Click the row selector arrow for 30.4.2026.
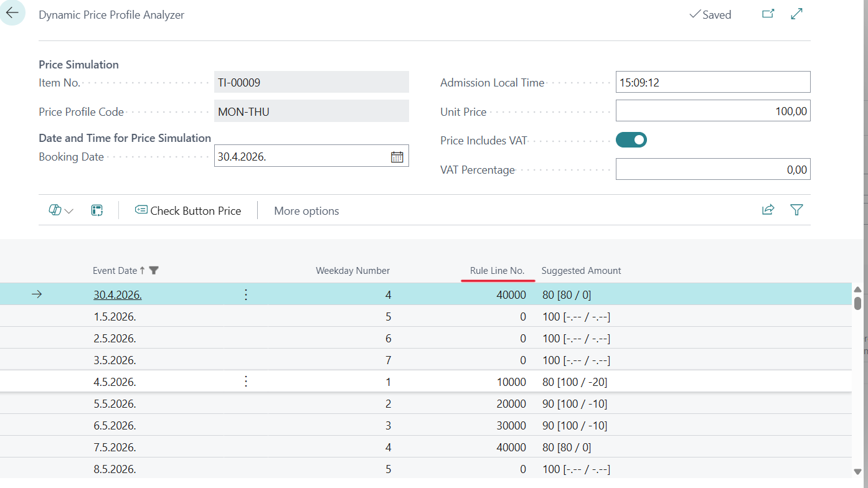This screenshot has width=868, height=488. (x=37, y=294)
